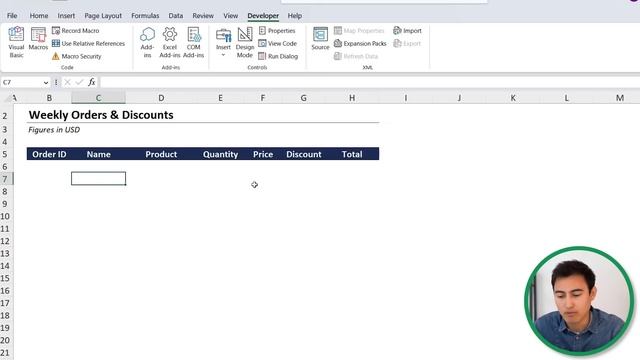Click the Quantity header cell

[220, 154]
